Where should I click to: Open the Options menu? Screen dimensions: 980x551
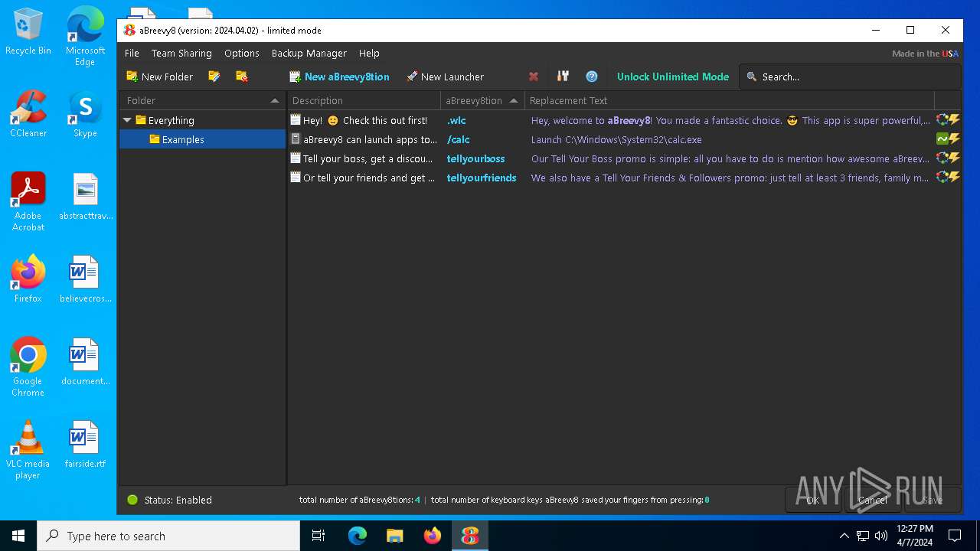click(242, 53)
